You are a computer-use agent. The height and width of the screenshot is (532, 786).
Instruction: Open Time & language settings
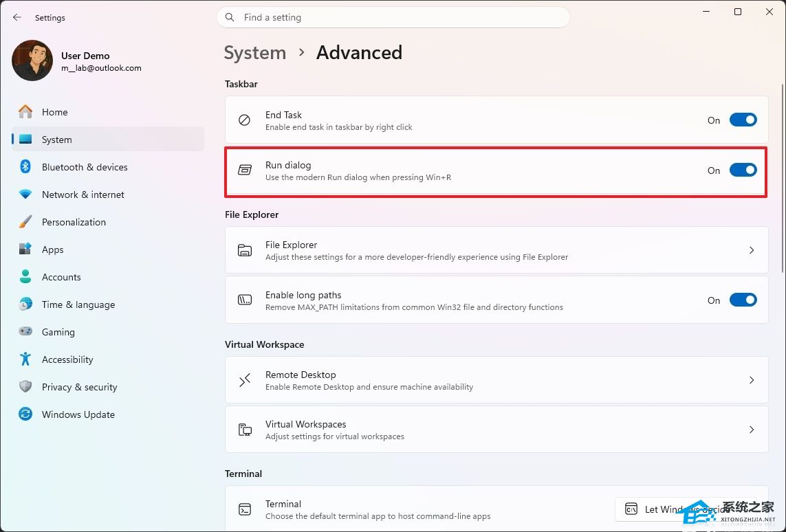[108, 304]
